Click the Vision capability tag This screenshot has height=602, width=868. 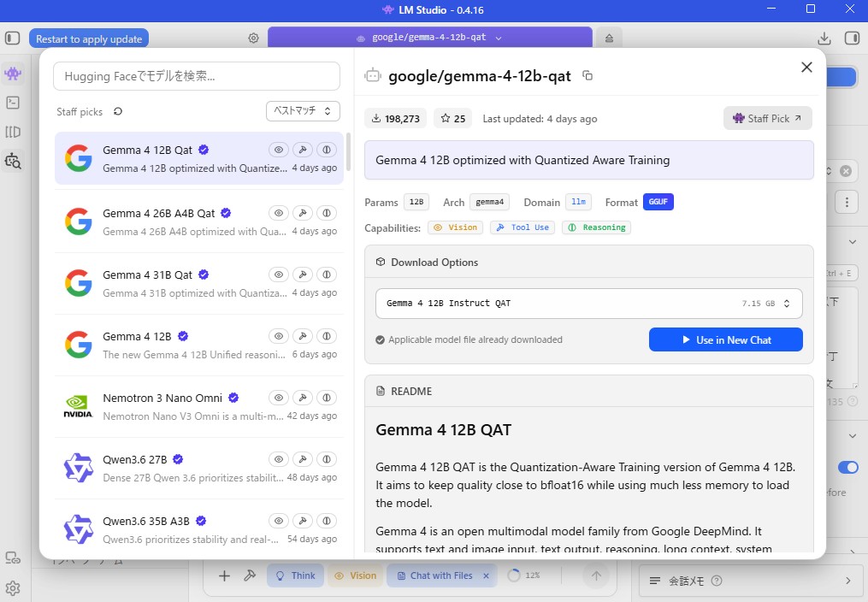[x=455, y=227]
